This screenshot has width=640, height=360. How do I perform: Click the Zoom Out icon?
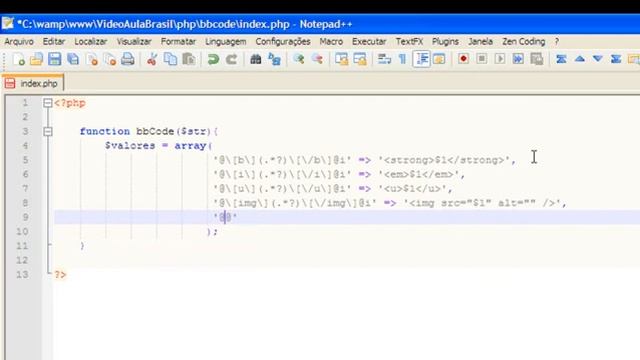coord(317,60)
